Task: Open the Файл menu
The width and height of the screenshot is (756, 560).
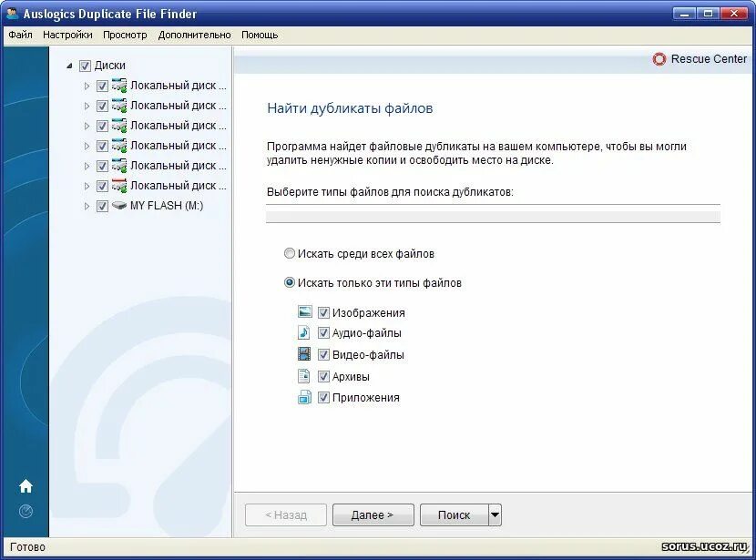Action: click(x=20, y=35)
